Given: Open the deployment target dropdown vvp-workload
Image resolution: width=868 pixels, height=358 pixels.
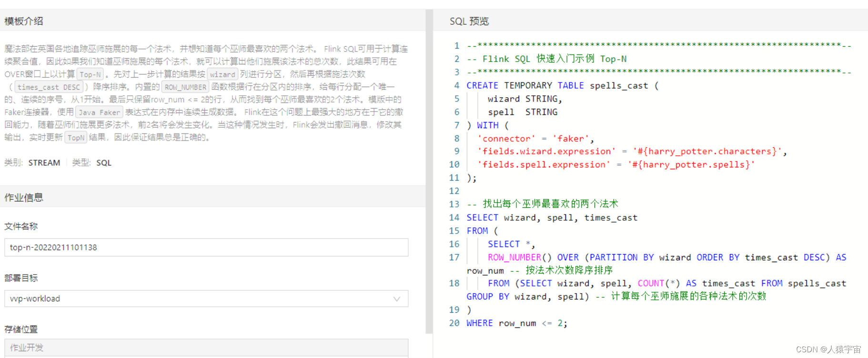Looking at the screenshot, I should tap(206, 298).
